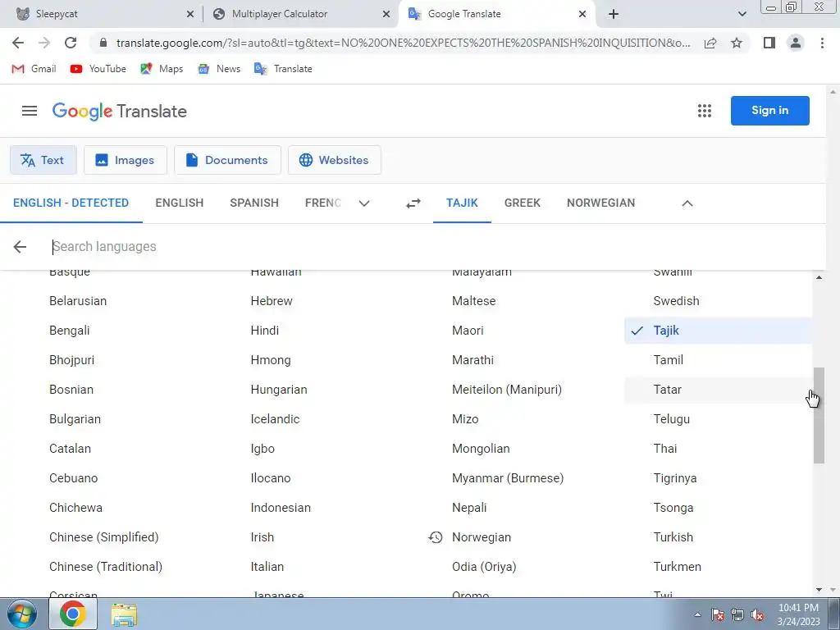Viewport: 840px width, 630px height.
Task: Select the Documents translation mode
Action: point(228,160)
